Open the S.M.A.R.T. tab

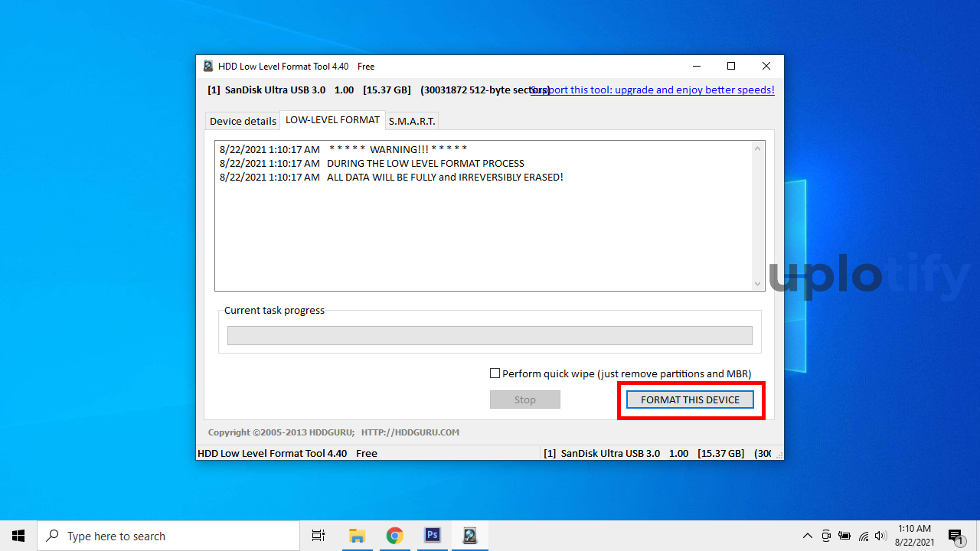pyautogui.click(x=412, y=121)
